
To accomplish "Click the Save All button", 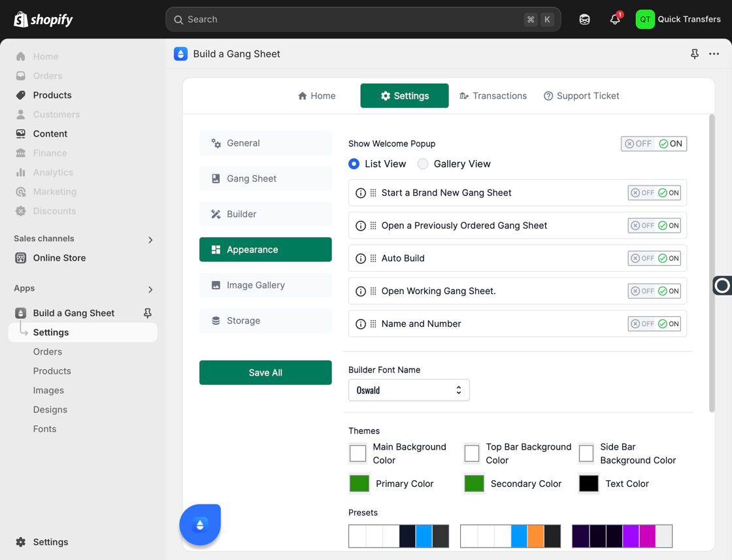I will click(265, 372).
